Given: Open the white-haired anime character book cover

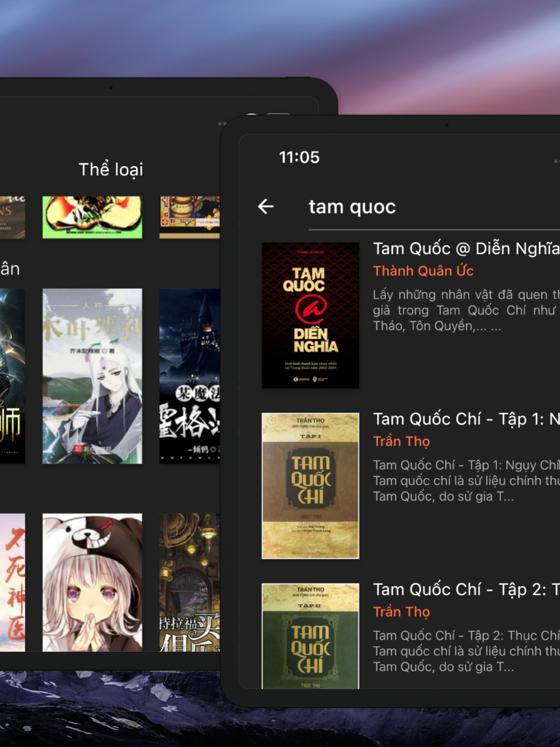Looking at the screenshot, I should (92, 376).
